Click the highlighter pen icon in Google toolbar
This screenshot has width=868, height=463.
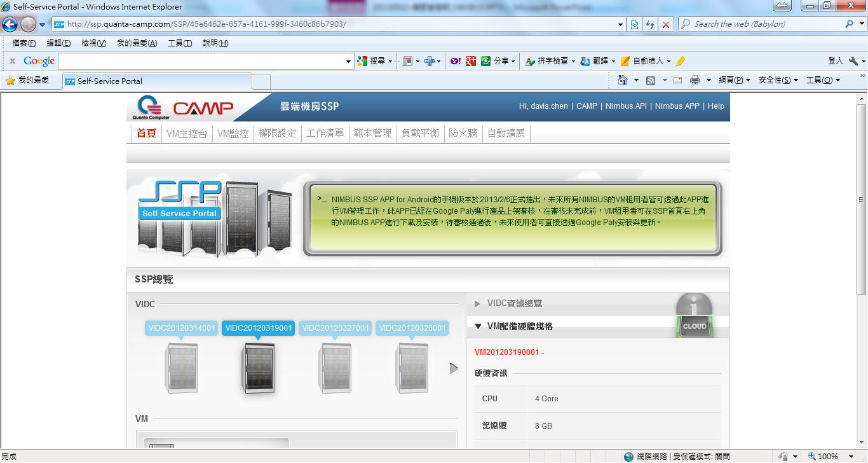(681, 61)
